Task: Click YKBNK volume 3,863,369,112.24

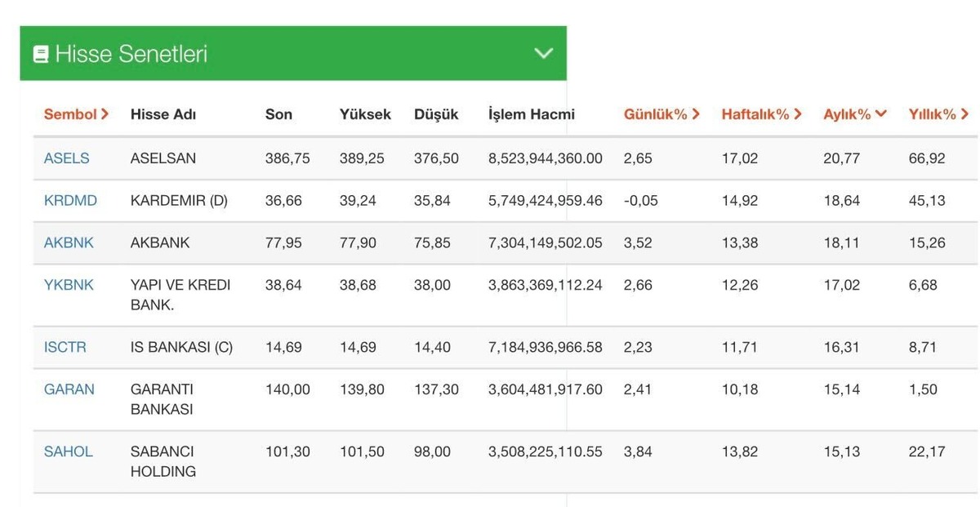Action: 546,285
